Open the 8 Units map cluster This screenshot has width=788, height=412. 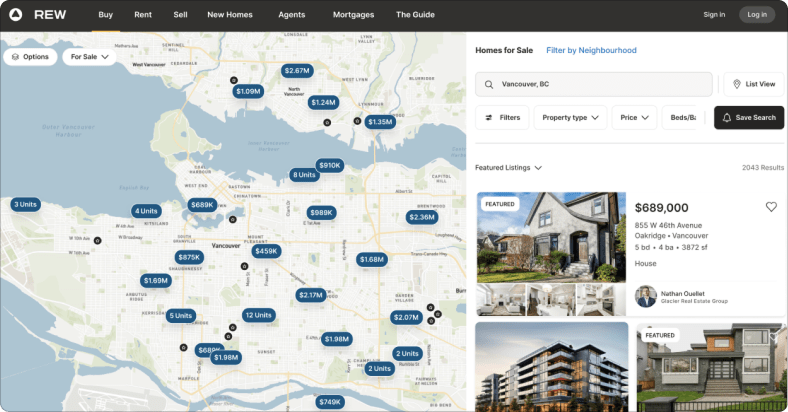coord(304,175)
